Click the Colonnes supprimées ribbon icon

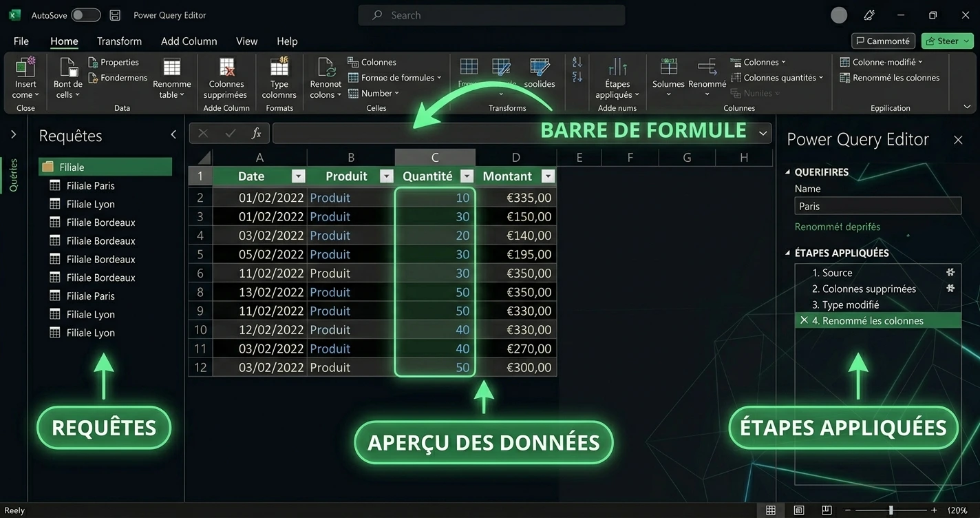click(226, 67)
